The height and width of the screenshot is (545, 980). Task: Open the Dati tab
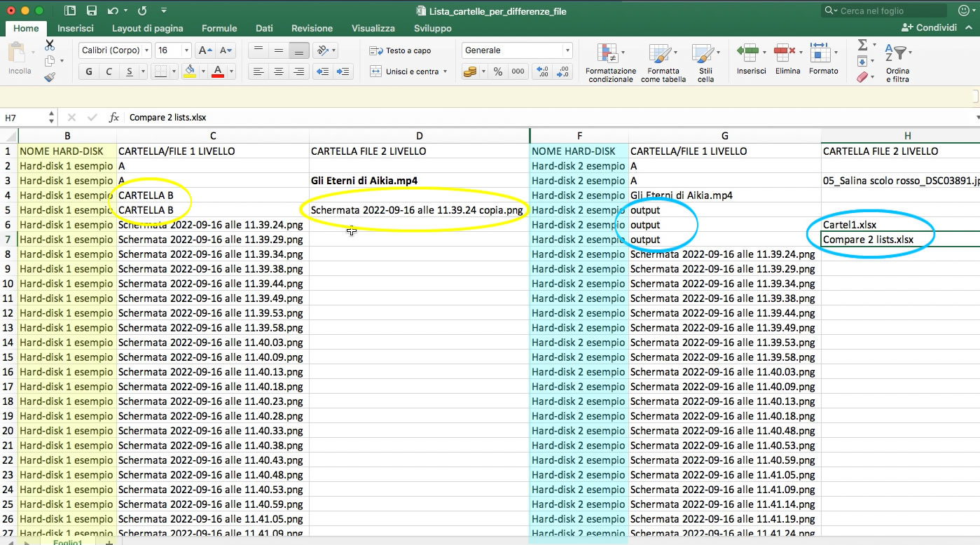point(264,28)
